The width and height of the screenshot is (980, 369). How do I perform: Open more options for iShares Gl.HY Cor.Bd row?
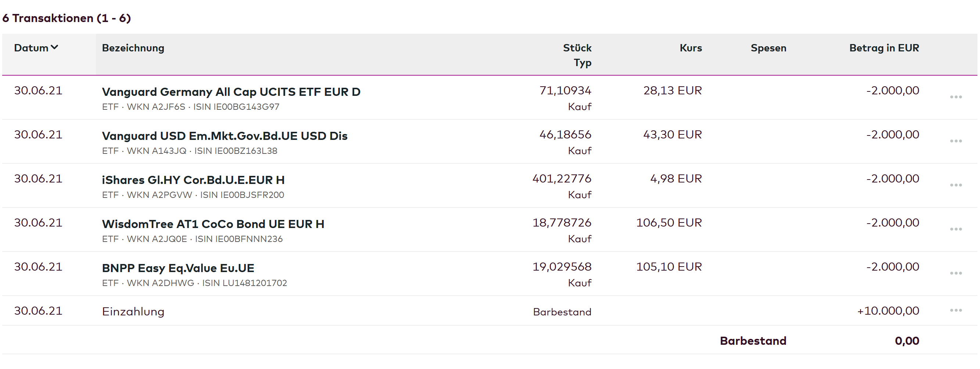[955, 185]
